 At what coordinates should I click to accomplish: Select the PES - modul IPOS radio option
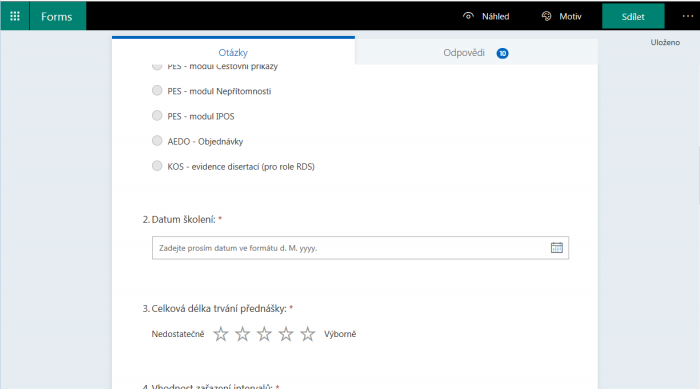[157, 116]
